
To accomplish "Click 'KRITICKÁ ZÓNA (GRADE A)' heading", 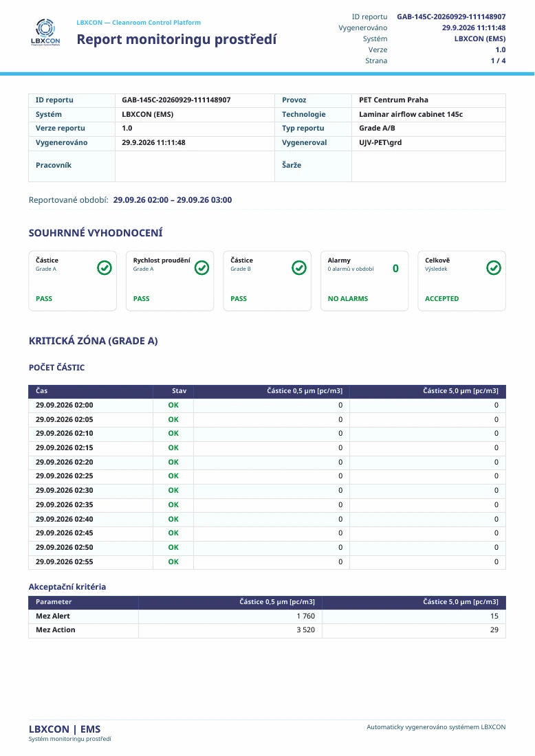I will click(93, 341).
